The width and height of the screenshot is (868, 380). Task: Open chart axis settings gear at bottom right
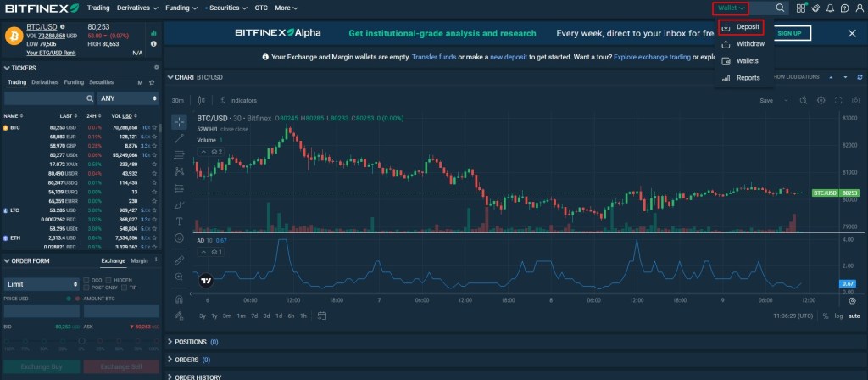(853, 301)
